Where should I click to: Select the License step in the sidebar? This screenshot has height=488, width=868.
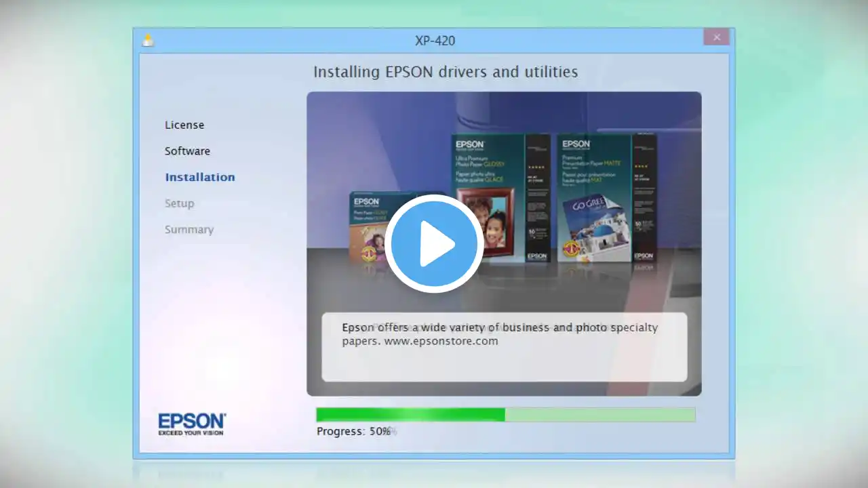(x=184, y=125)
